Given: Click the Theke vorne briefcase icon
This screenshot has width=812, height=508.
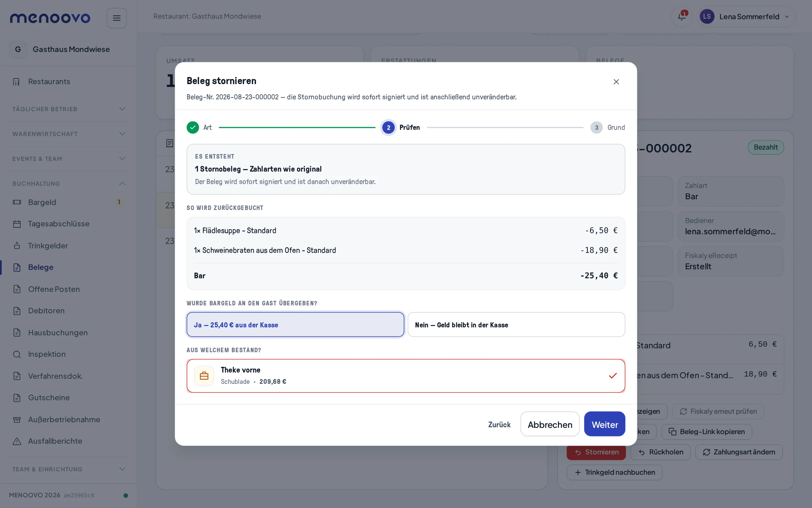Looking at the screenshot, I should click(204, 376).
